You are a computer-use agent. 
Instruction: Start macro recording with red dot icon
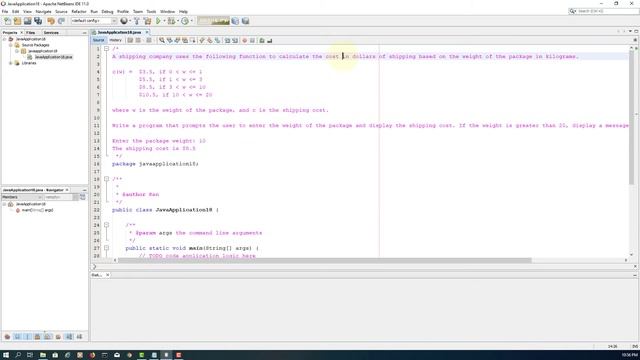pos(244,40)
